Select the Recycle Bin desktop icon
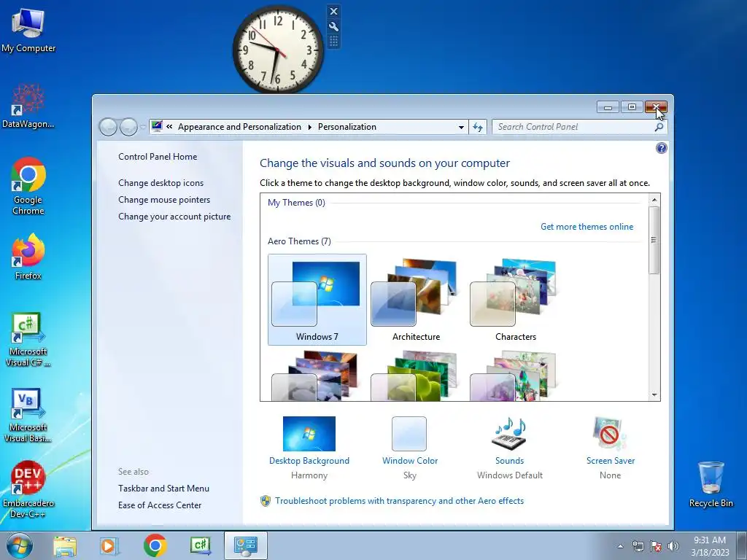Viewport: 747px width, 560px height. (711, 484)
